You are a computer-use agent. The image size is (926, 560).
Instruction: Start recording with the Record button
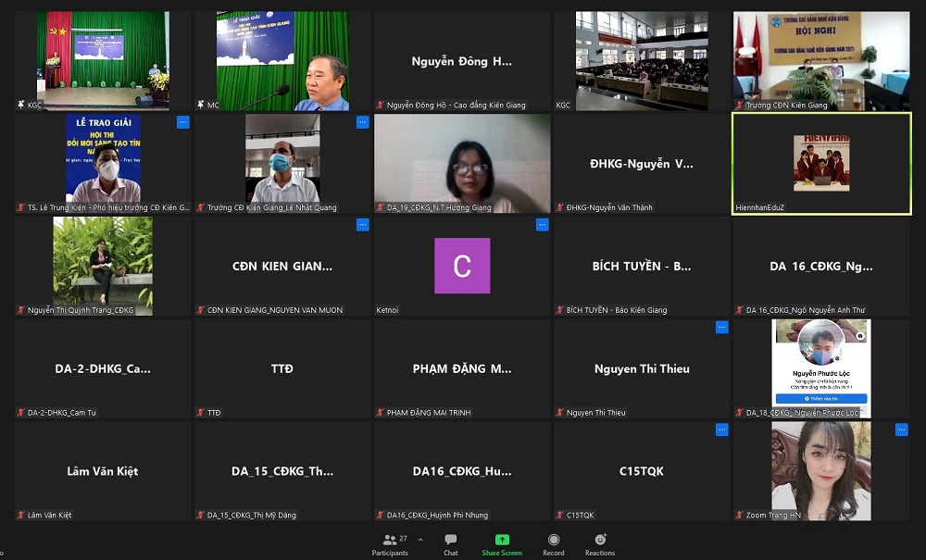(x=554, y=544)
